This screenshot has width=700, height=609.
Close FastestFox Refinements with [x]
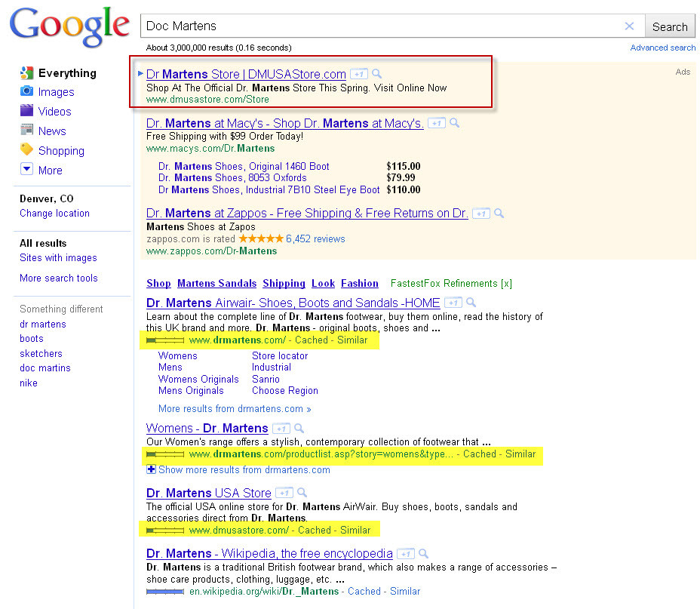(506, 284)
